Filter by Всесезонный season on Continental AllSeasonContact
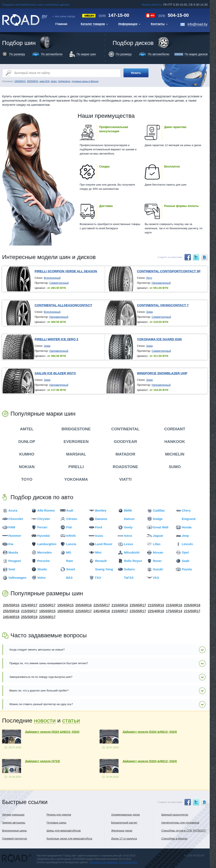The width and height of the screenshot is (216, 868). point(52,312)
